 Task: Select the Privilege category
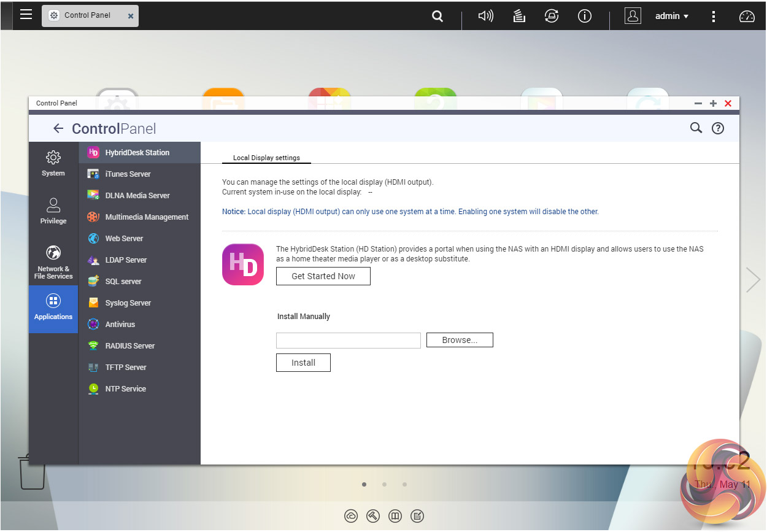[53, 210]
